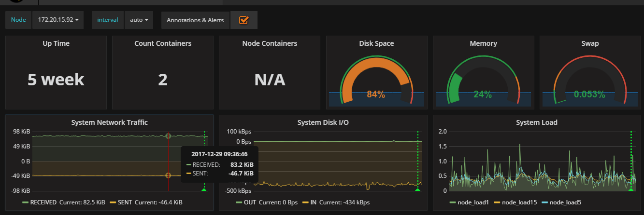Click the OUT legend color swatch

click(239, 202)
